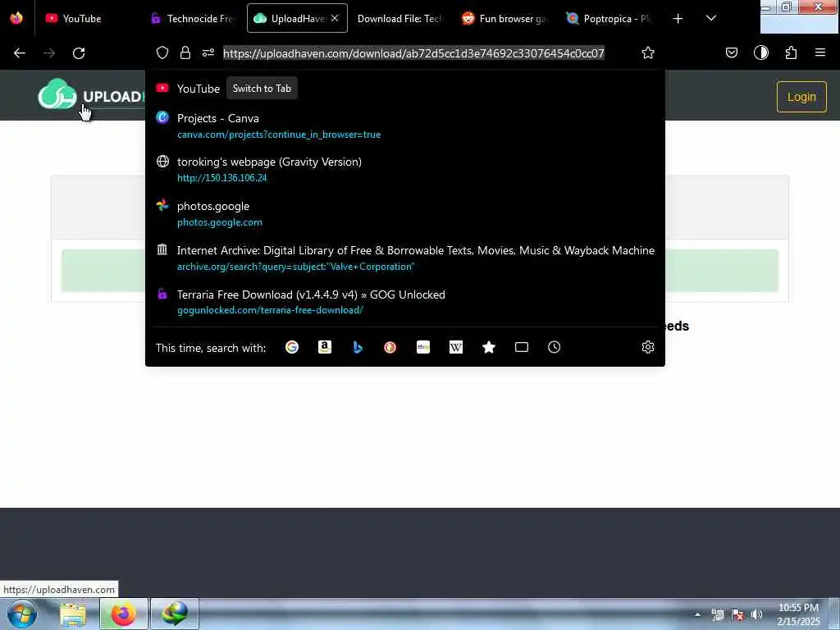
Task: Open the archive.org search link
Action: pos(295,267)
